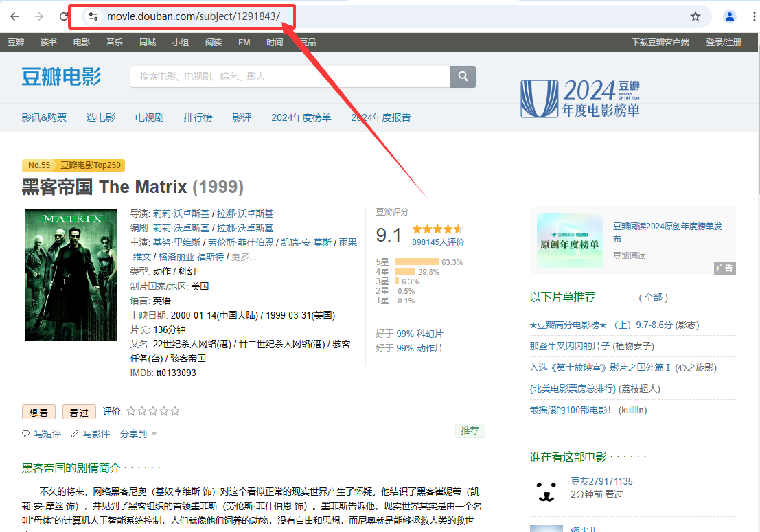Rate the movie two stars
This screenshot has width=760, height=532.
(142, 411)
